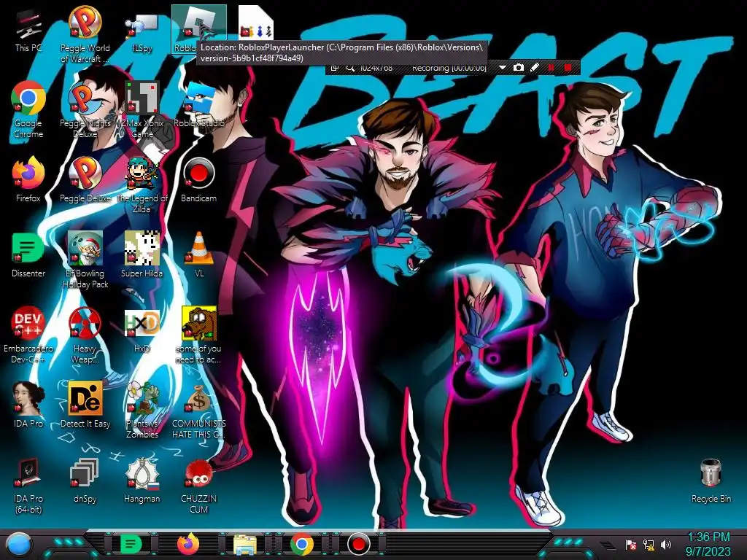Image resolution: width=747 pixels, height=560 pixels.
Task: Open Super Hilda desktop icon
Action: click(142, 254)
